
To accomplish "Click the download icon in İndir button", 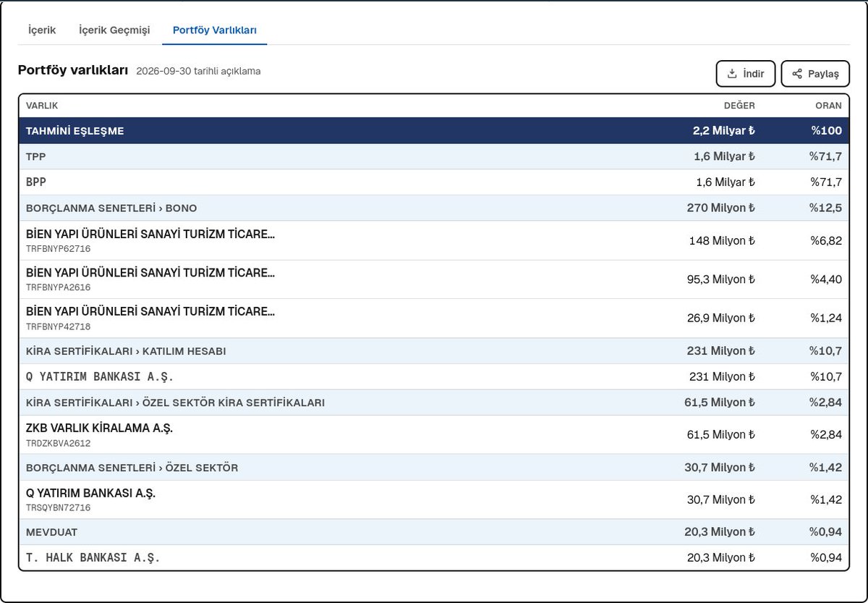I will tap(732, 74).
